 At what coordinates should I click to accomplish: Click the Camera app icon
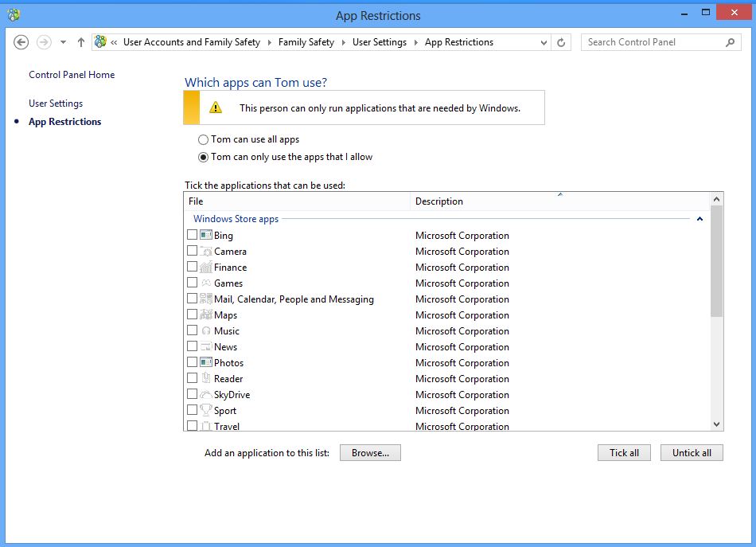206,251
